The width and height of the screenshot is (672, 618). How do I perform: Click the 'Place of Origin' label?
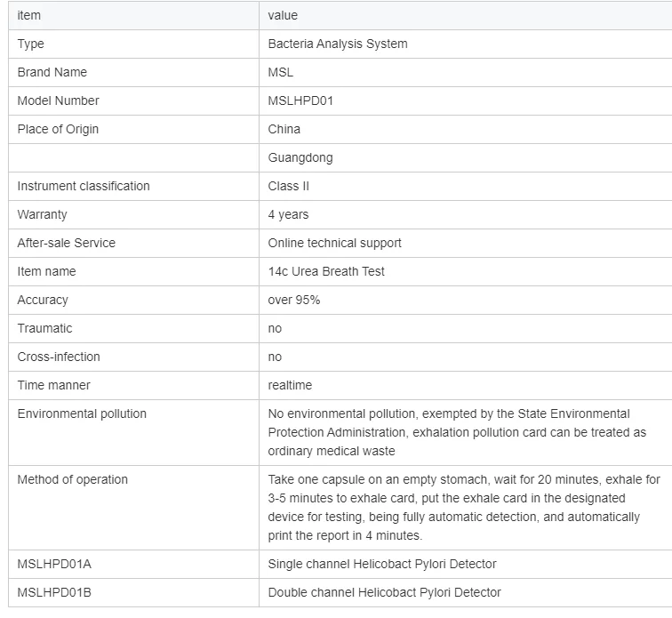point(58,129)
